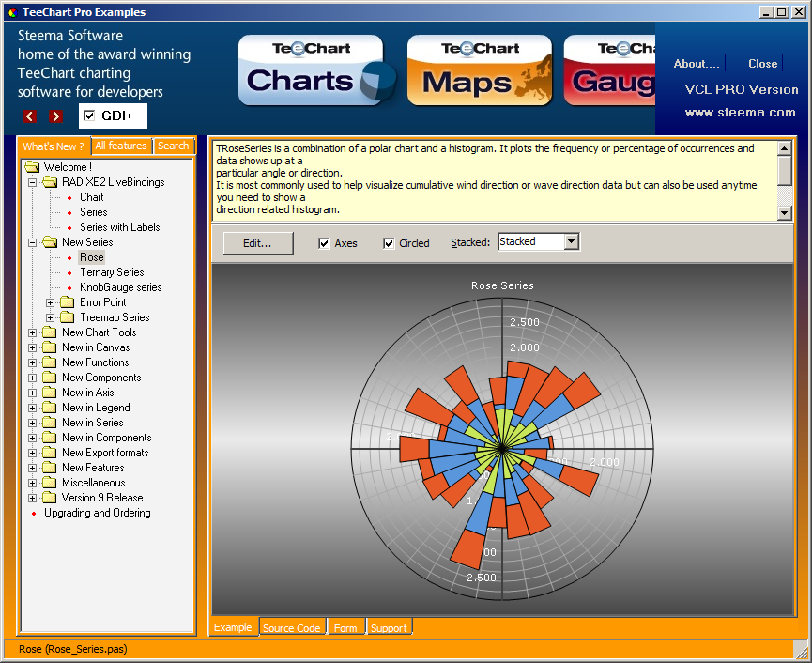Open Upgrading and Ordering item
This screenshot has width=812, height=663.
coord(98,513)
